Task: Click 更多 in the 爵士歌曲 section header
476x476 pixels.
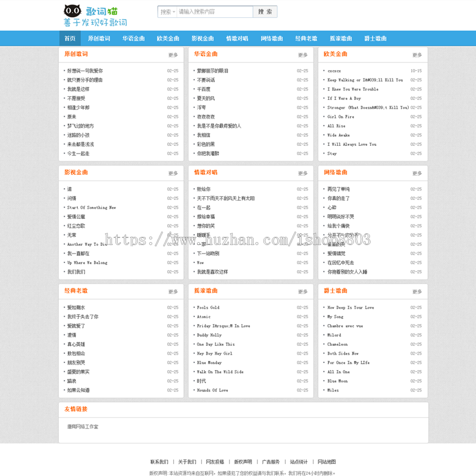Action: pos(417,292)
